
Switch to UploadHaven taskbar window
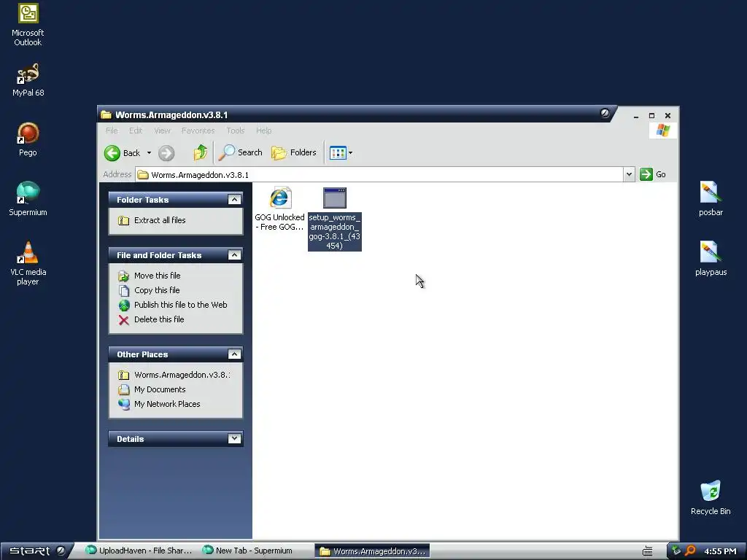[x=139, y=551]
